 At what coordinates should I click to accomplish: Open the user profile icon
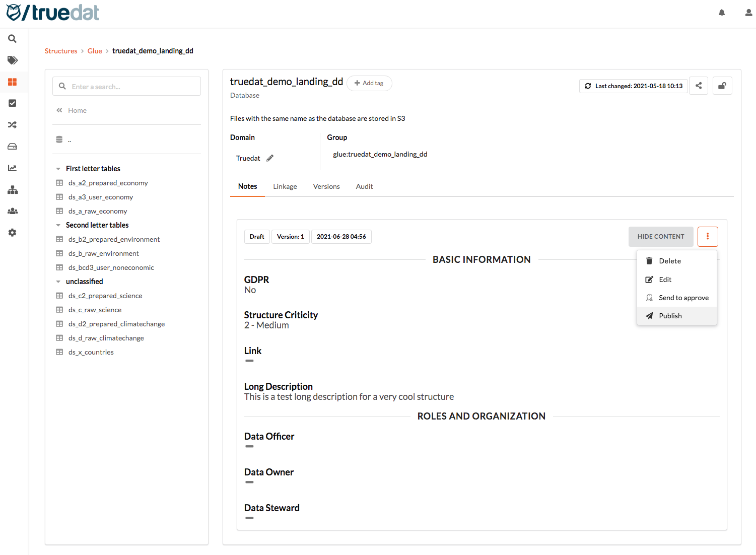tap(748, 13)
